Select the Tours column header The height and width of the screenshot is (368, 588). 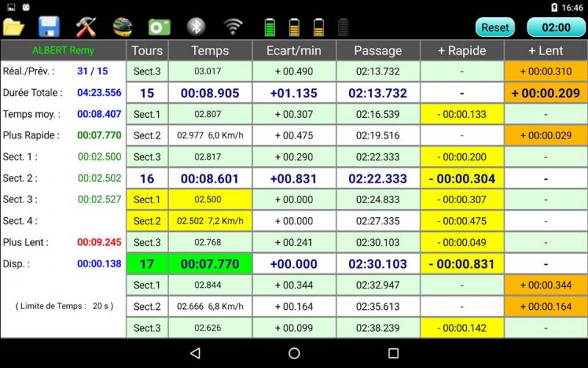[x=147, y=51]
